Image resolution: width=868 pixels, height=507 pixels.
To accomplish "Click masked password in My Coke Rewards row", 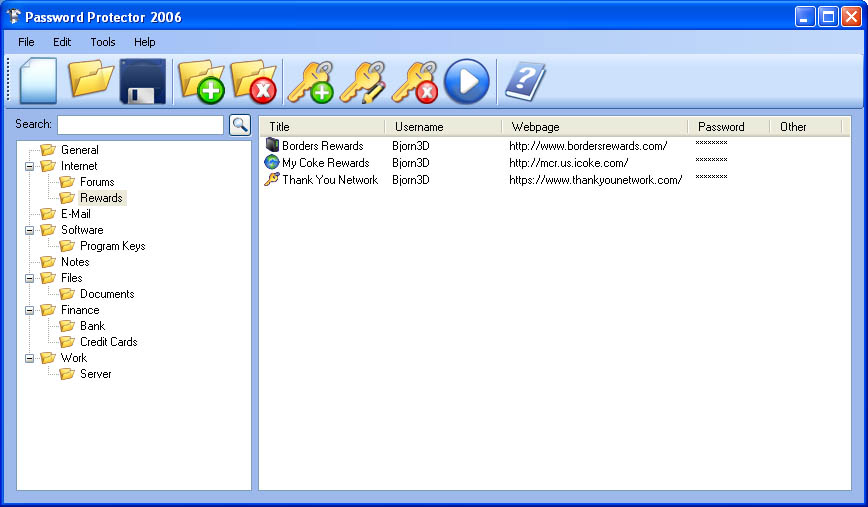I will [711, 161].
